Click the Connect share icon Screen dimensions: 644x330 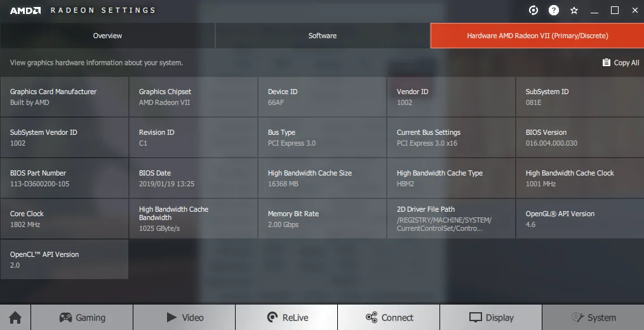[372, 317]
